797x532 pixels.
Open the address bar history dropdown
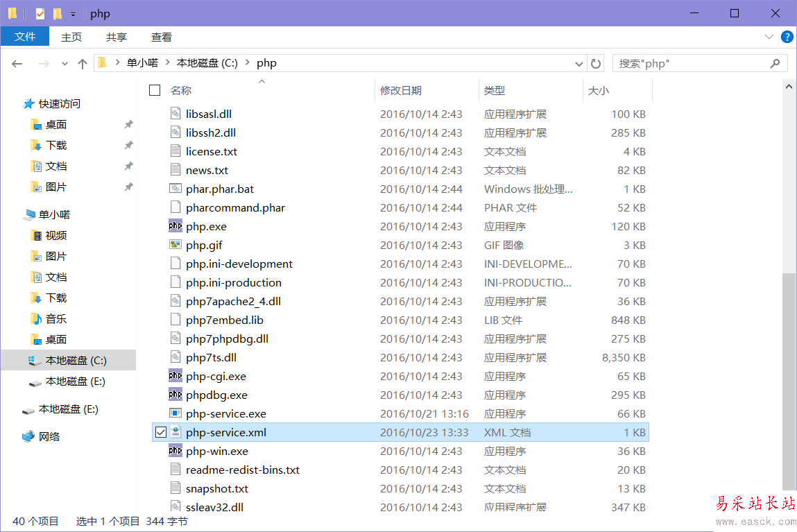coord(579,64)
